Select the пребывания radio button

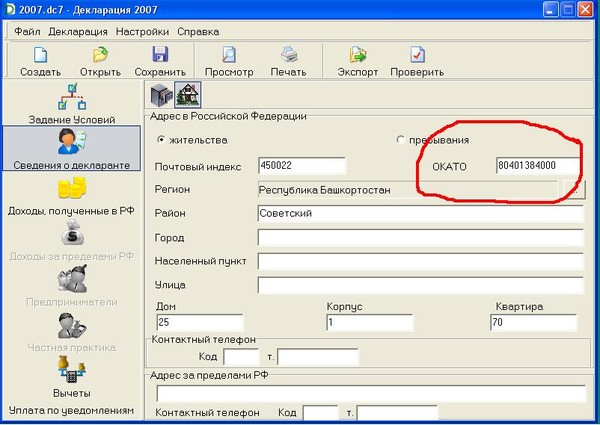[402, 140]
